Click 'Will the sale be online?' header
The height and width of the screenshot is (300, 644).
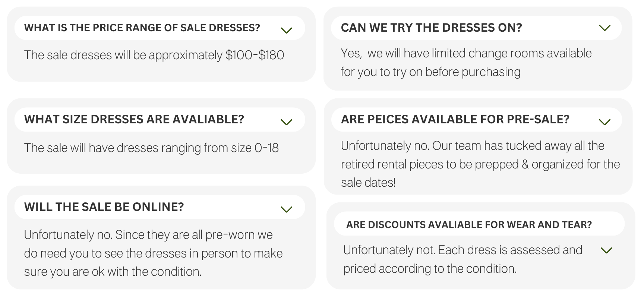click(x=160, y=207)
